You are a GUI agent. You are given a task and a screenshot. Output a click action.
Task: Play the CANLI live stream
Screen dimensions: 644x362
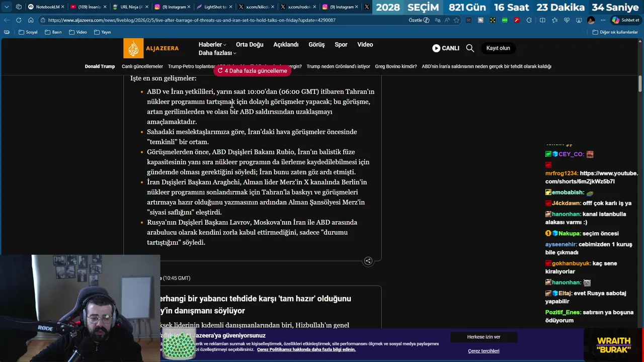[446, 48]
